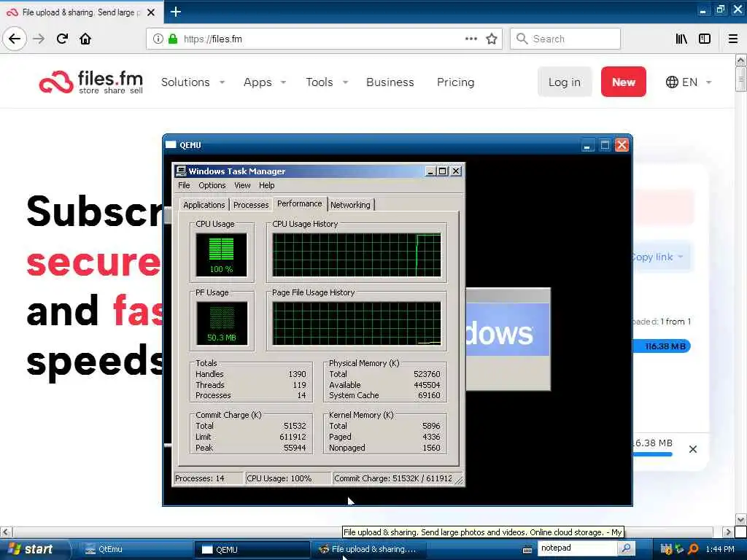Click the Page File Usage History graph

(357, 323)
